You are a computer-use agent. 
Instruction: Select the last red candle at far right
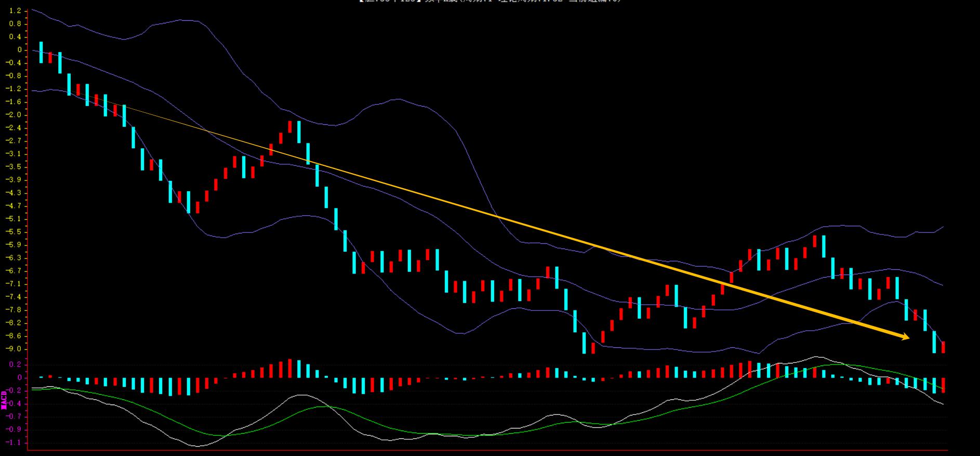[943, 347]
